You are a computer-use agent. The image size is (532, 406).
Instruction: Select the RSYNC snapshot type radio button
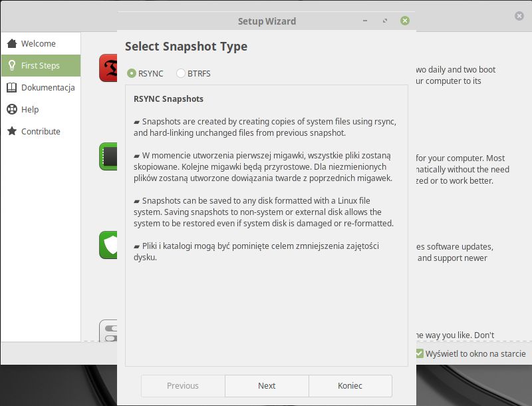coord(132,73)
